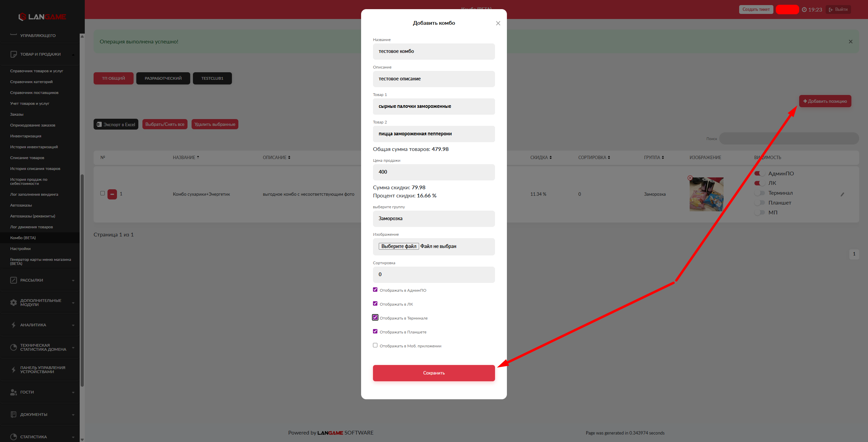Screen dimensions: 868x442
Task: Click the LANGAME logo
Action: (42, 17)
